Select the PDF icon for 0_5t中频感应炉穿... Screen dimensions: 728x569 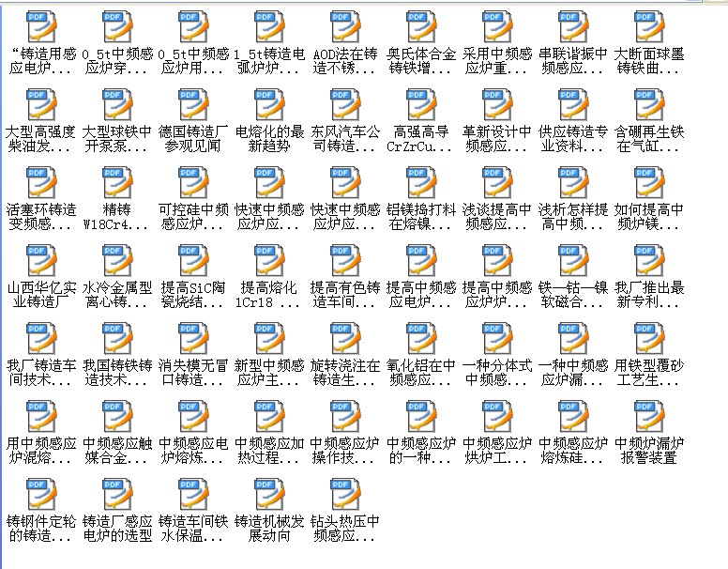coord(117,26)
